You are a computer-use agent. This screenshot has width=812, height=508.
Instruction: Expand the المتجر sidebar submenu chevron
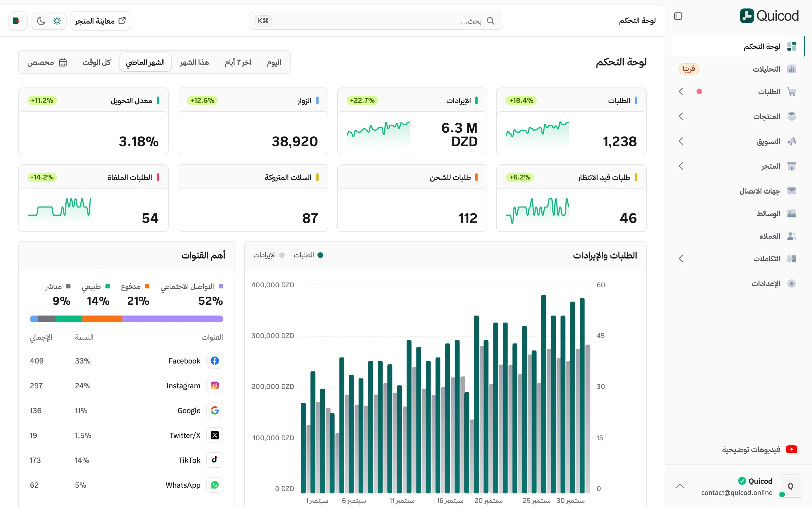(x=681, y=166)
